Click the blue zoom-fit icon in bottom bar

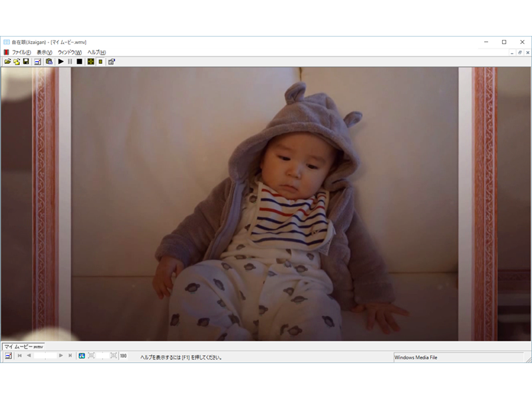point(82,356)
